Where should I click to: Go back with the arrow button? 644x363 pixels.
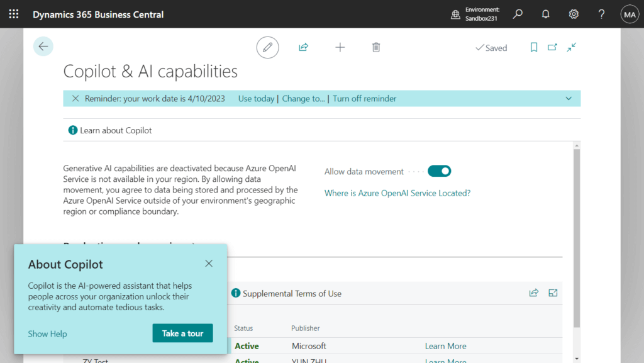point(43,47)
